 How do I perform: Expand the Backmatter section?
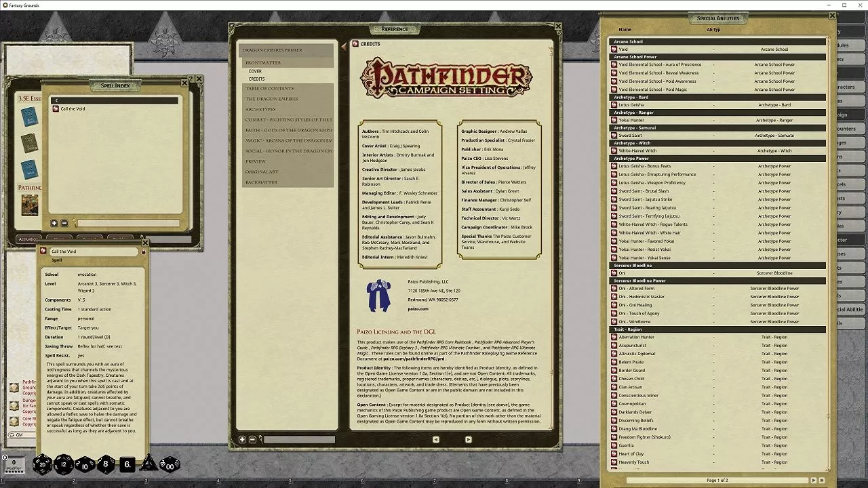tap(289, 182)
